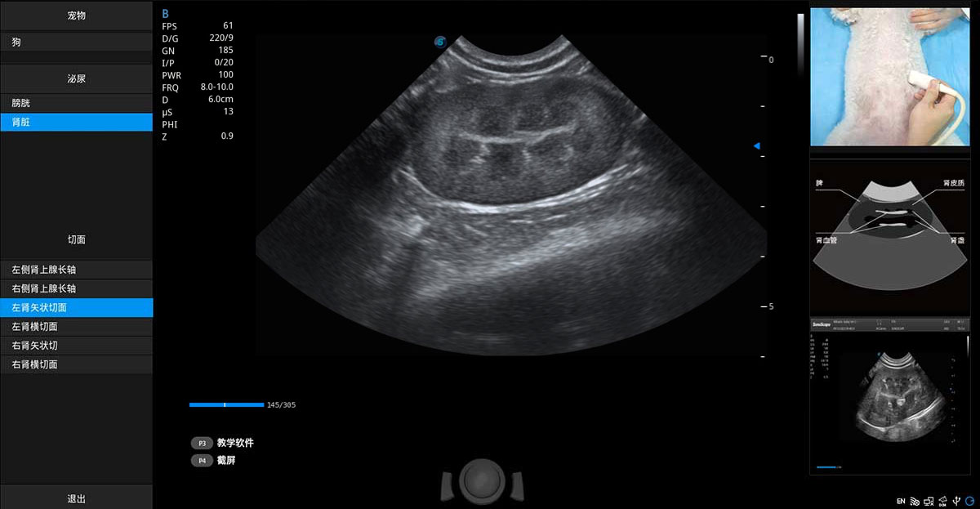Image resolution: width=980 pixels, height=509 pixels.
Task: Click the blue probe orientation marker
Action: (x=440, y=42)
